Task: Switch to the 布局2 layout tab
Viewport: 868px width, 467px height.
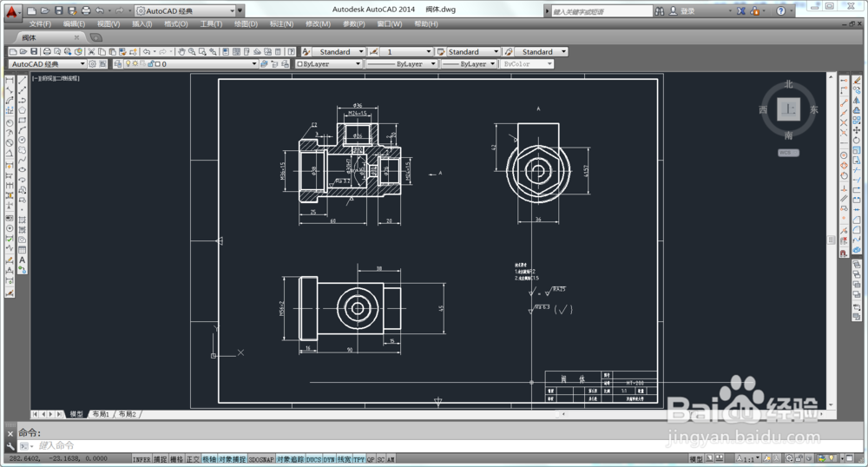Action: click(x=128, y=414)
